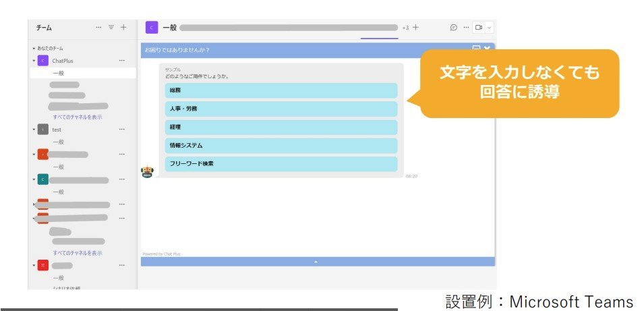Open the more options for the test team
This screenshot has width=644, height=311.
tap(121, 130)
